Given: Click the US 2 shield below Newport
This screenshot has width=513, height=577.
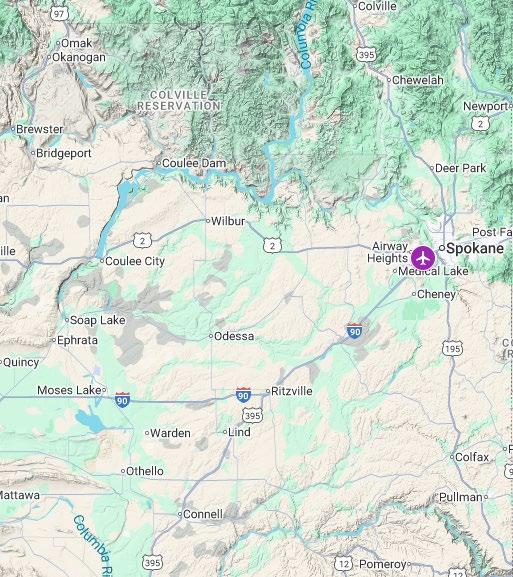Looking at the screenshot, I should click(x=480, y=124).
